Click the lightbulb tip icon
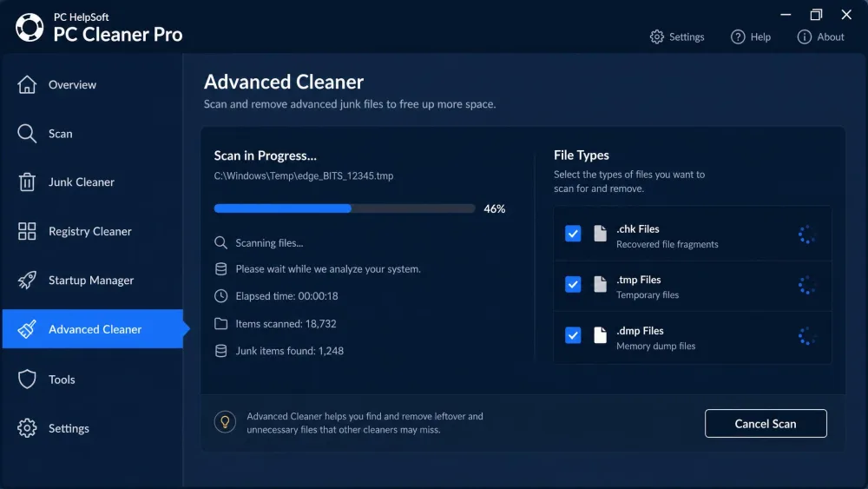 [225, 422]
